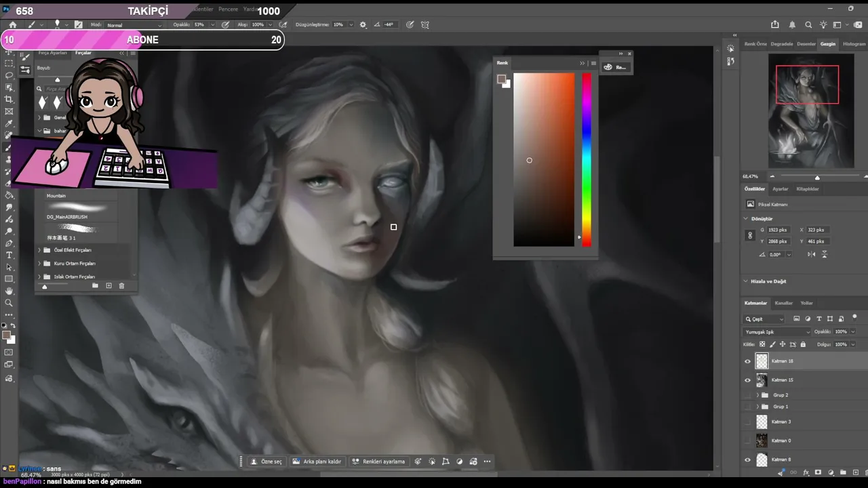The width and height of the screenshot is (868, 488).
Task: Toggle airbrush build-up mode
Action: [x=283, y=25]
